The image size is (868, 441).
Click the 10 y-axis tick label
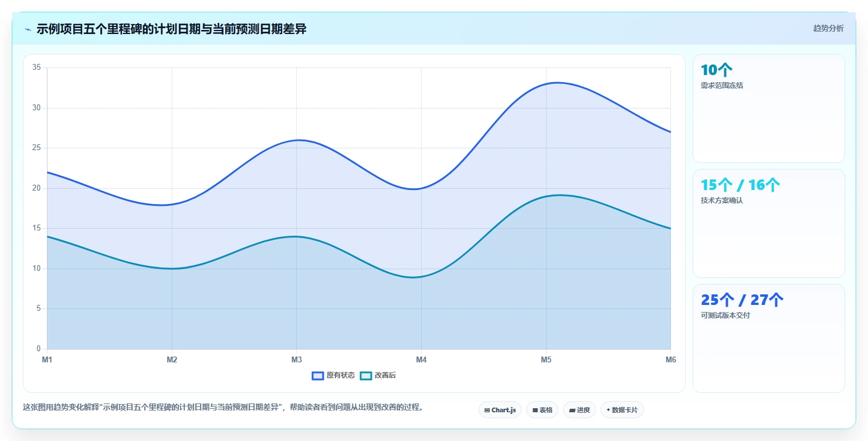pos(36,269)
